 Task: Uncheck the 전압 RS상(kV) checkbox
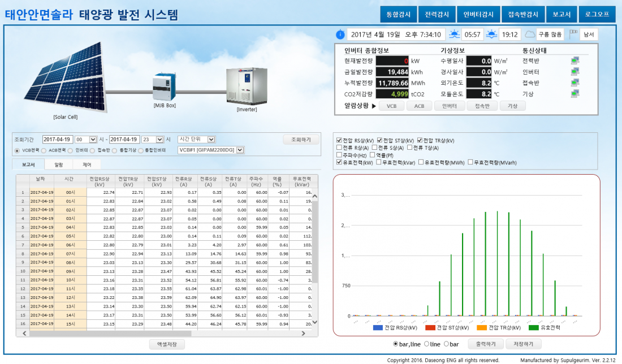tap(339, 140)
